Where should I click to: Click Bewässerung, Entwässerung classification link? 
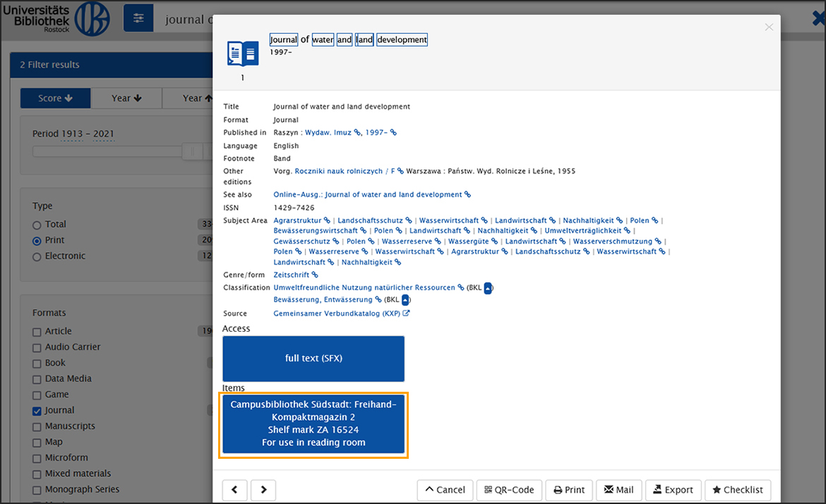click(x=323, y=300)
